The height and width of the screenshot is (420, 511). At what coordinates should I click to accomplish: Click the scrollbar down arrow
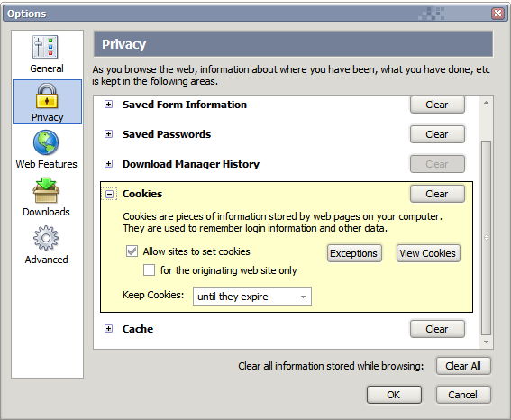pos(486,342)
